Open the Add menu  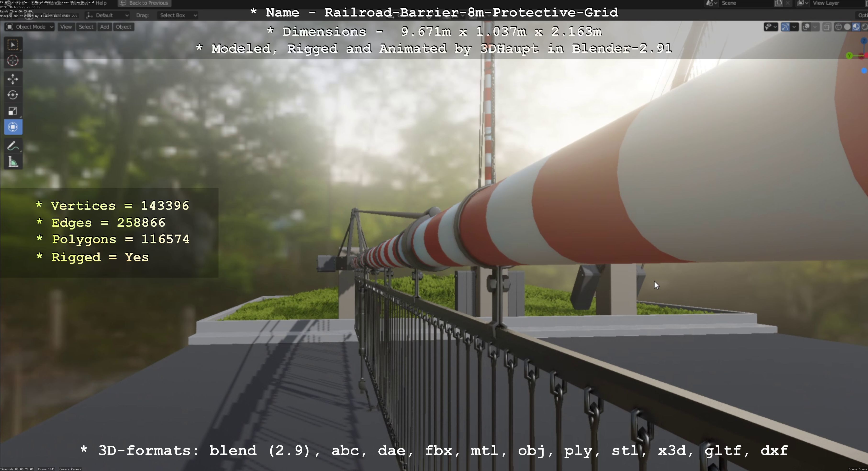[104, 27]
